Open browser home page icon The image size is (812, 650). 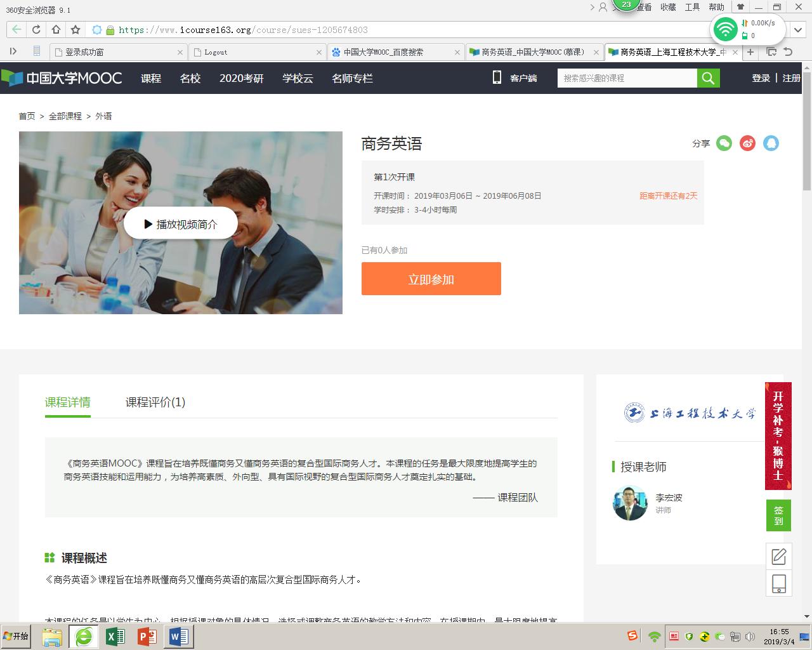(x=56, y=29)
